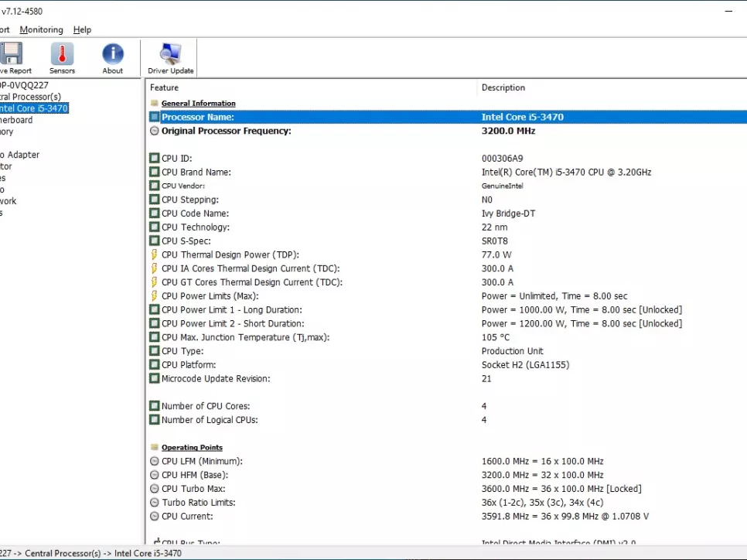
Task: Click the Feature column header
Action: [165, 87]
